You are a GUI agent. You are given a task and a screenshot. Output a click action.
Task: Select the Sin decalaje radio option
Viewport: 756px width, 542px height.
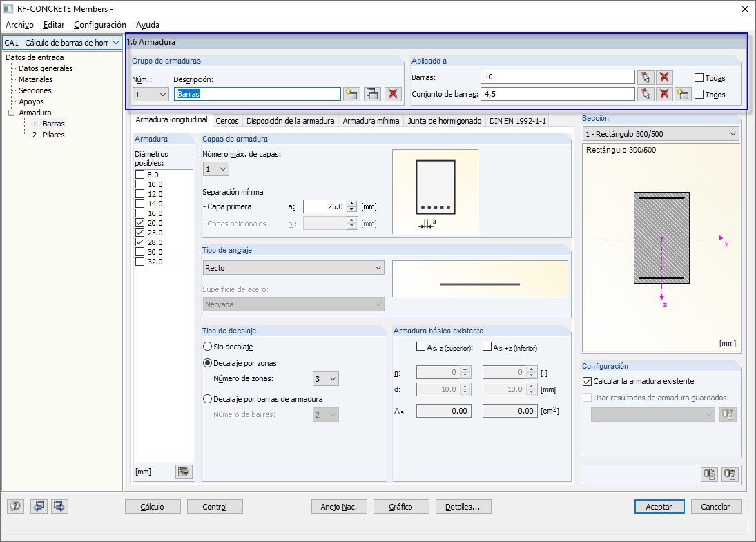tap(208, 346)
